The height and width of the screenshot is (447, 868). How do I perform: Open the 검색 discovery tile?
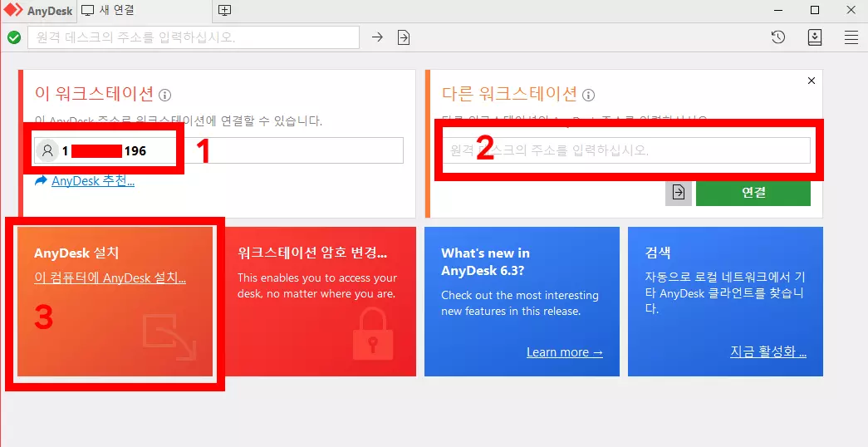coord(725,302)
